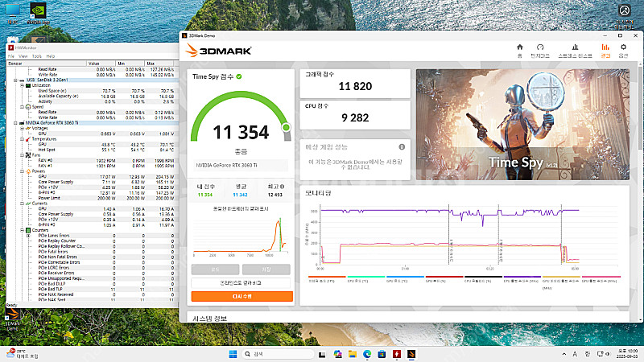Open Task View on the taskbar
This screenshot has width=644, height=362.
(322, 354)
